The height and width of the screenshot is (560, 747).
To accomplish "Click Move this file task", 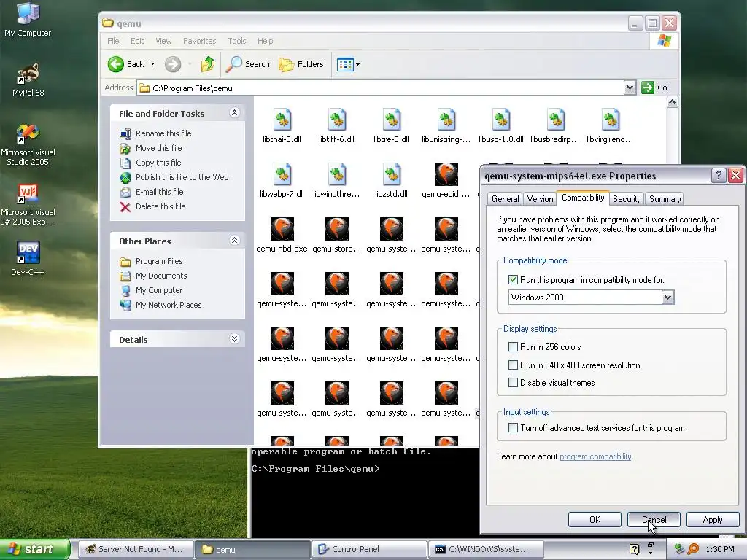I will coord(158,148).
